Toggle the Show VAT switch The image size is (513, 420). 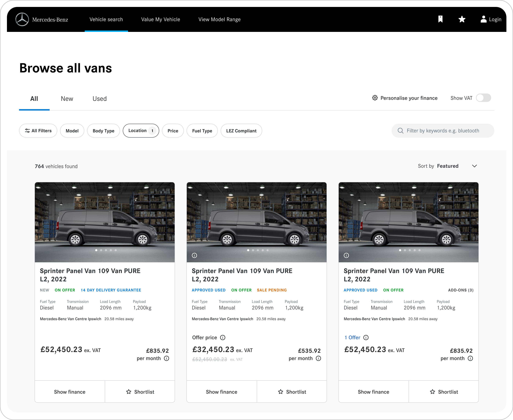tap(484, 98)
